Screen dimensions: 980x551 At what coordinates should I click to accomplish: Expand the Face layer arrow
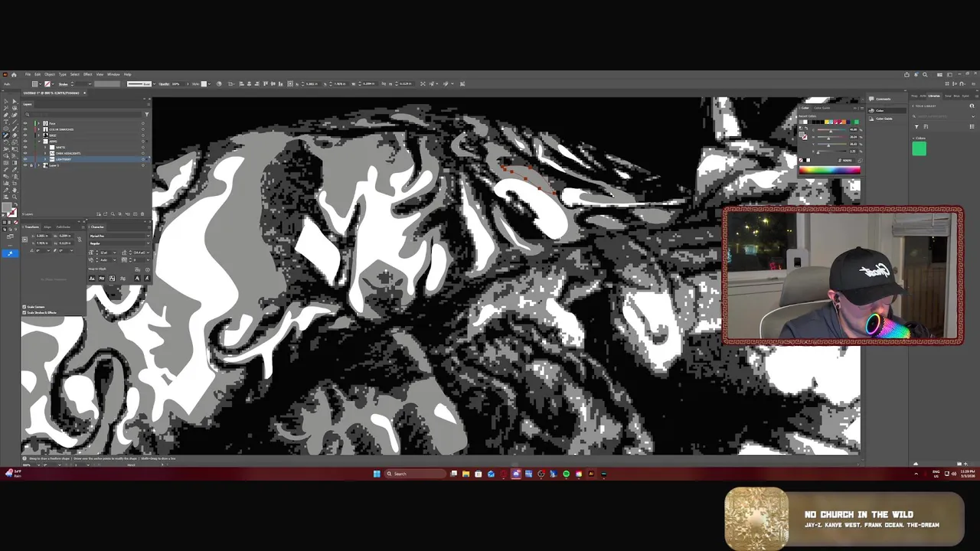pos(38,123)
